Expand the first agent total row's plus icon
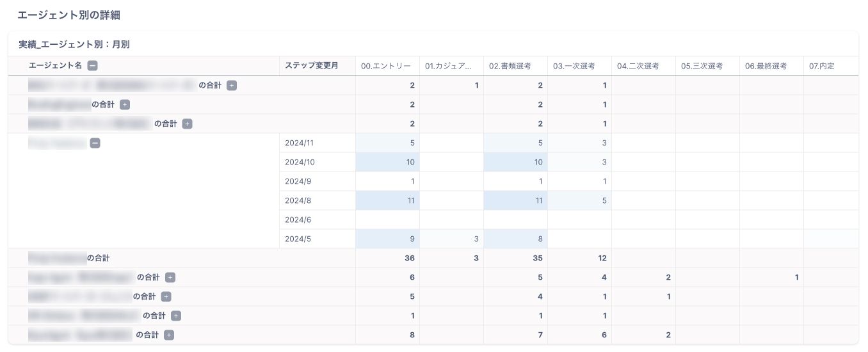This screenshot has height=352, width=868. tap(232, 85)
